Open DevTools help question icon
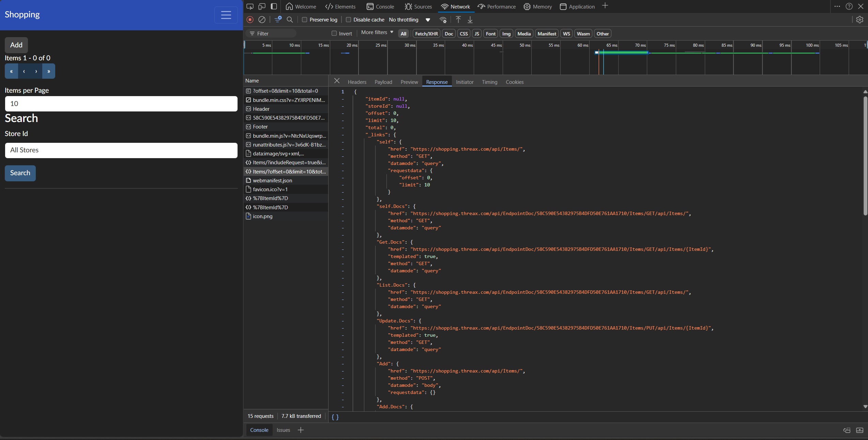868x440 pixels. [x=849, y=6]
